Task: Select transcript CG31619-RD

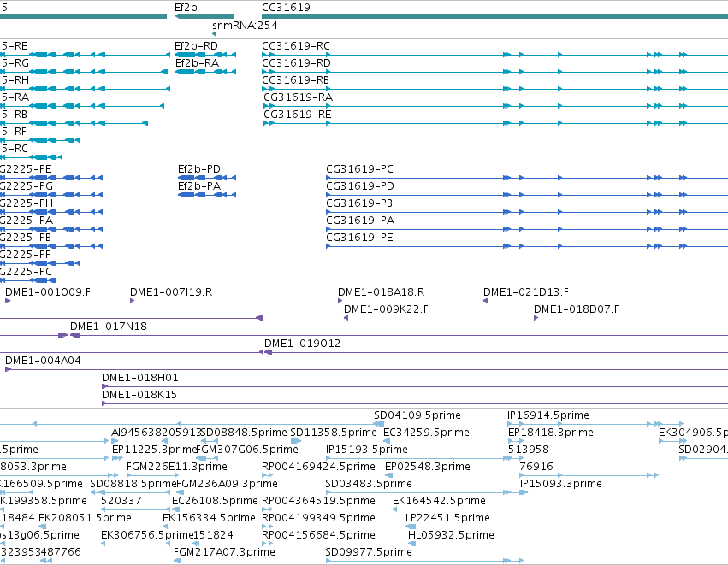Action: (296, 63)
